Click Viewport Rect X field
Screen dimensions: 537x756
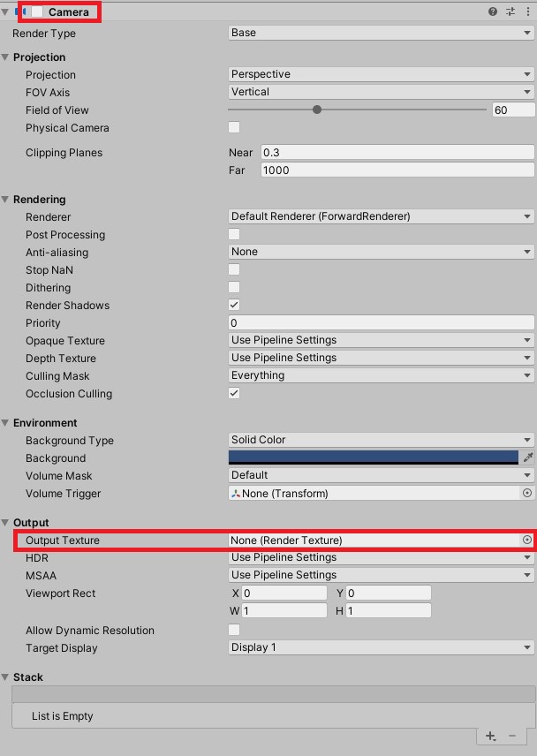284,593
